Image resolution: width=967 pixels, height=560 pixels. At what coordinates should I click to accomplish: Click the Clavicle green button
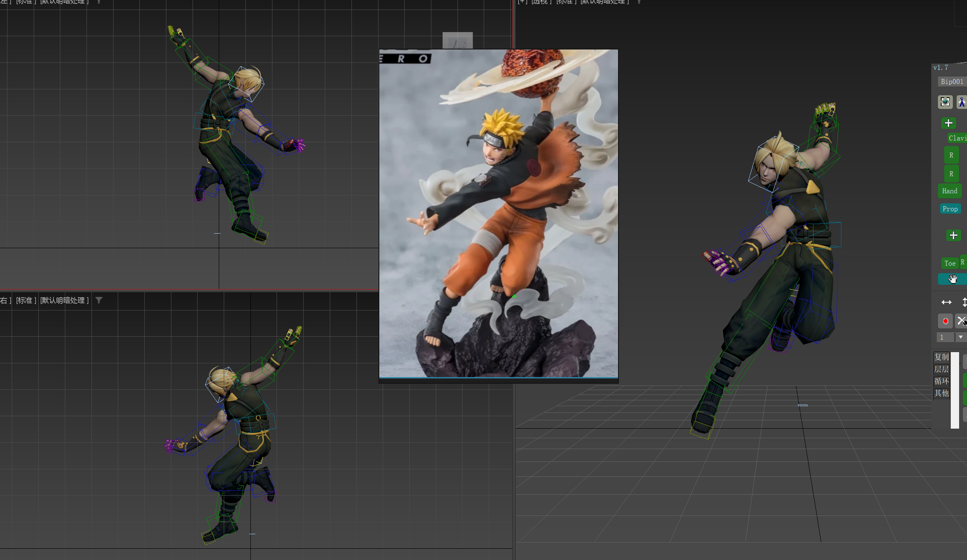point(957,138)
